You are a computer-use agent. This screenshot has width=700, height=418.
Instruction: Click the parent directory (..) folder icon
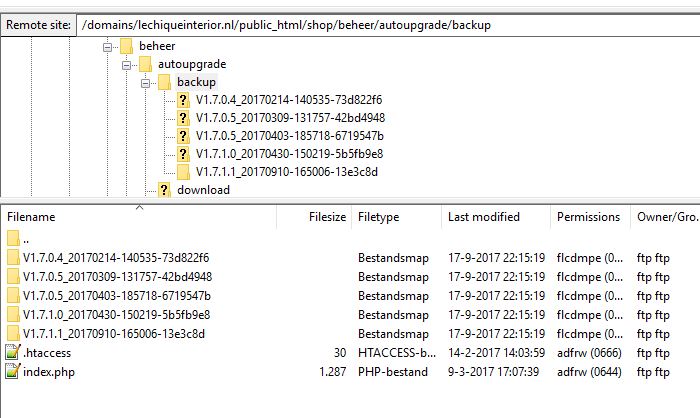coord(12,238)
